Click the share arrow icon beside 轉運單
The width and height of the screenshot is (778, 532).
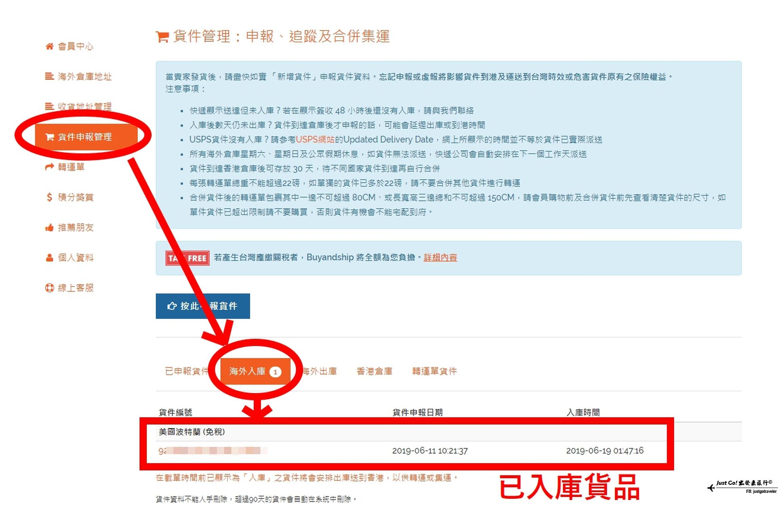pyautogui.click(x=49, y=167)
